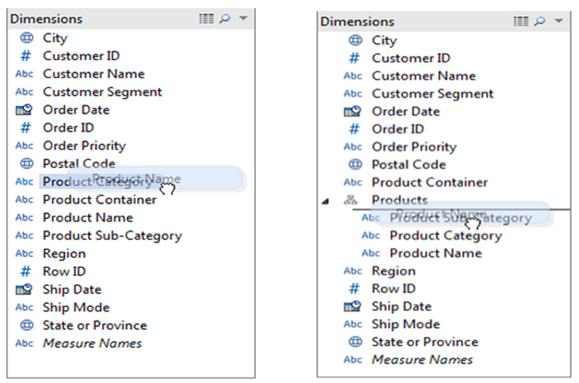Viewport: 579px width, 383px height.
Task: Select Measure Names in left Dimensions panel
Action: tap(92, 343)
